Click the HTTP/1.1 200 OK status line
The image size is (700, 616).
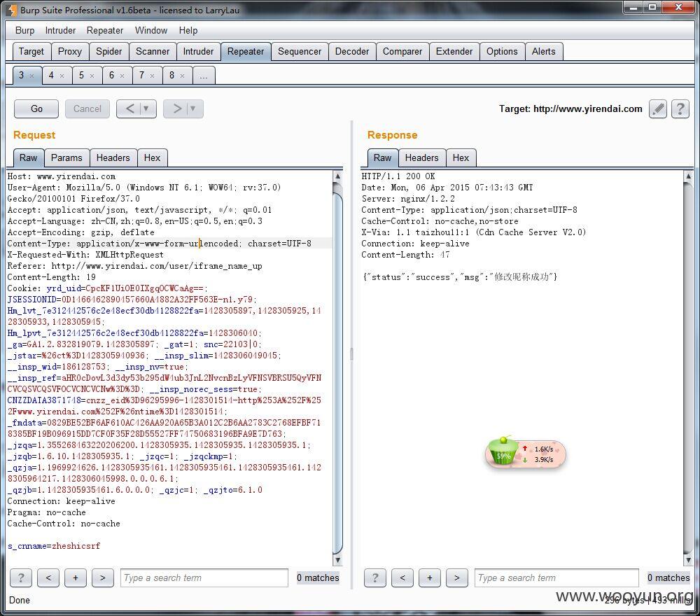click(x=398, y=176)
